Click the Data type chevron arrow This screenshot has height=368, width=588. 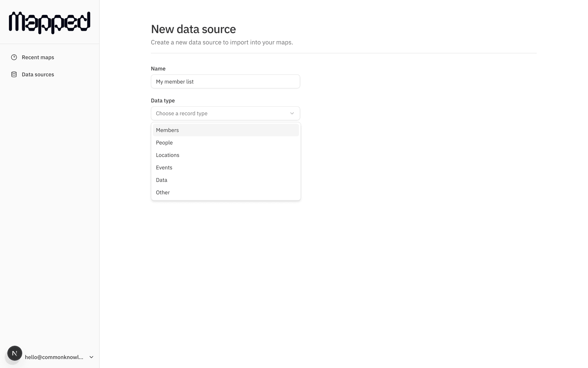point(292,113)
